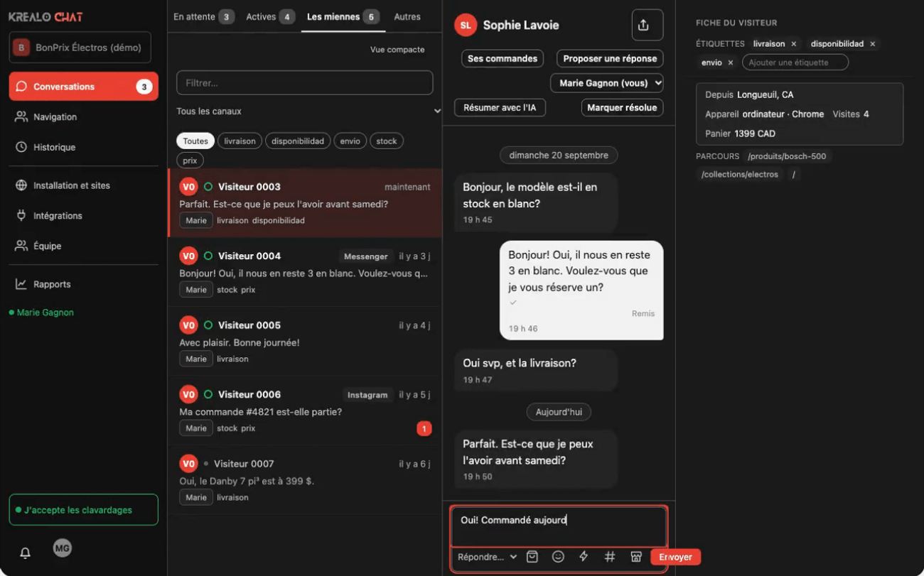Open the emoji picker in composer
924x576 pixels.
click(x=558, y=557)
